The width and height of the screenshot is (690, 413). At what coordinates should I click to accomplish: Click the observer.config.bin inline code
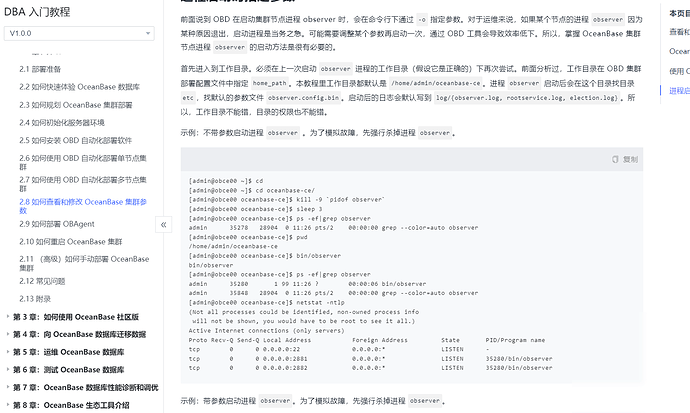point(304,98)
